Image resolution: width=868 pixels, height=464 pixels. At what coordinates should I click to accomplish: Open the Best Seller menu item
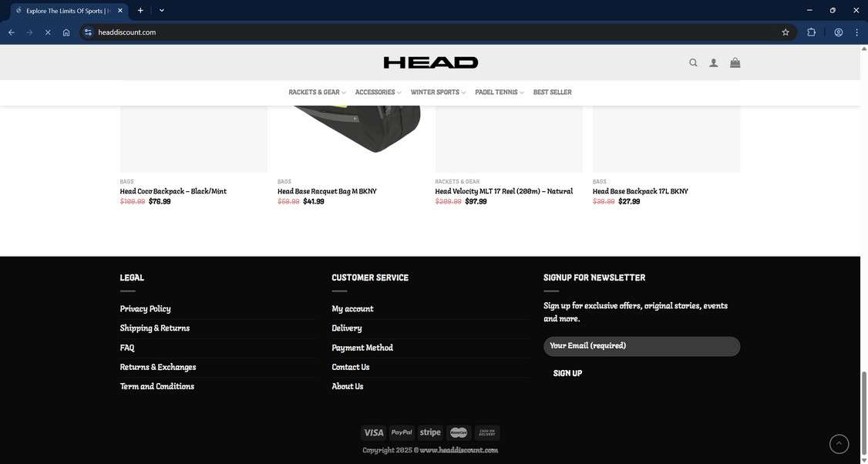coord(552,92)
